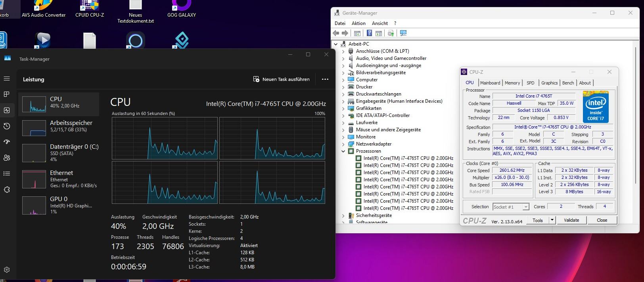This screenshot has height=282, width=644.
Task: Switch to the CPU tab in CPU-Z
Action: pyautogui.click(x=470, y=82)
